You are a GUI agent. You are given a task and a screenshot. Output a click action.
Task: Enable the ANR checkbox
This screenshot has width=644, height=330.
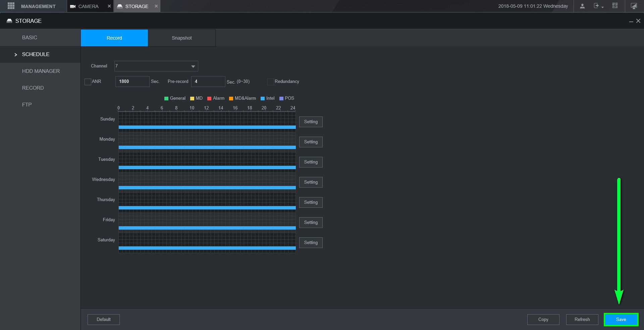tap(88, 82)
